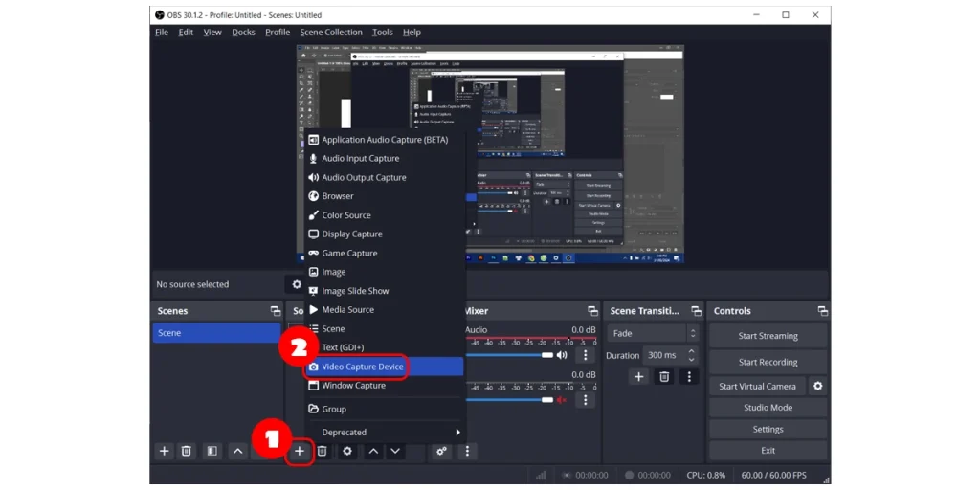The image size is (980, 490).
Task: Select Video Capture Device from the source menu
Action: [x=385, y=367]
